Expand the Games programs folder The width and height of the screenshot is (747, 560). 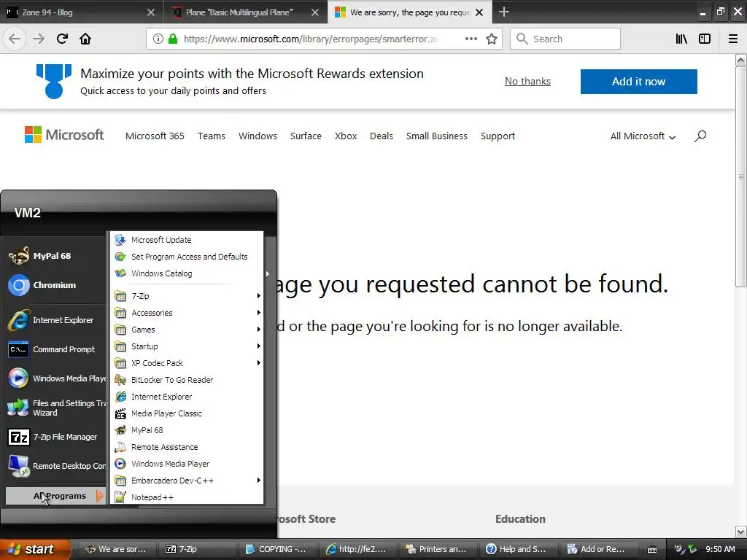(187, 330)
